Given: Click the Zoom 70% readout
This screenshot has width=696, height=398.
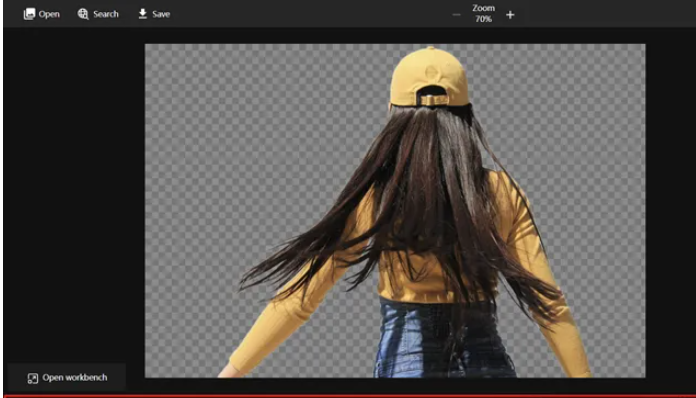Looking at the screenshot, I should [x=483, y=14].
